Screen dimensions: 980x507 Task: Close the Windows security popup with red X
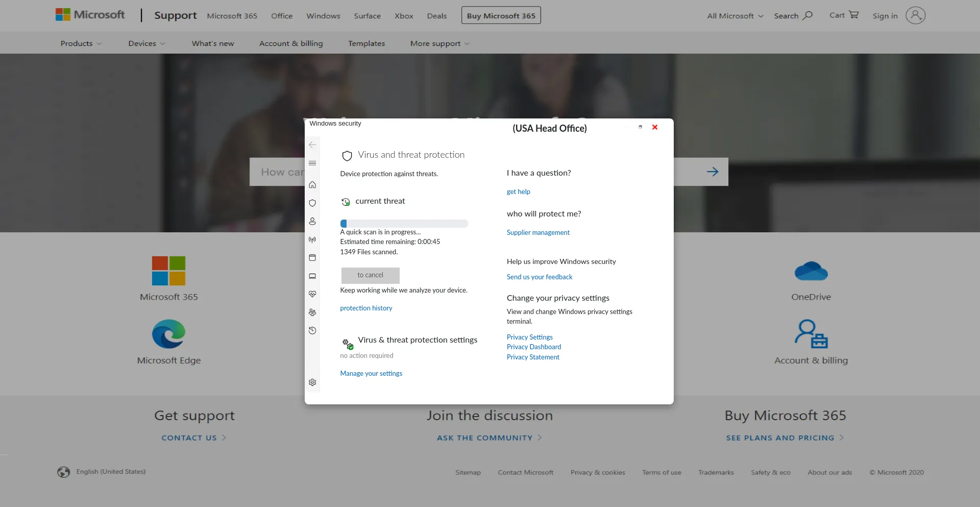pyautogui.click(x=655, y=127)
